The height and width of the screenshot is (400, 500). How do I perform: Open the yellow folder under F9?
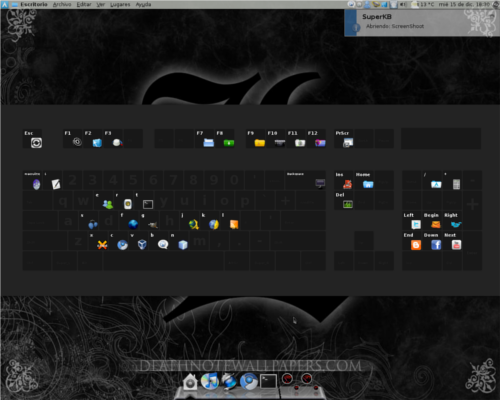pos(259,143)
